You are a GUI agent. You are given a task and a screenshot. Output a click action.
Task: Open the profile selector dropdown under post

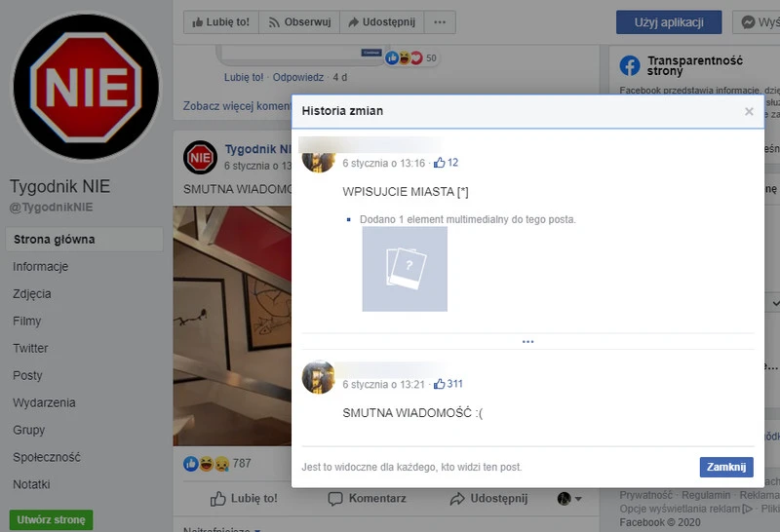pyautogui.click(x=569, y=498)
